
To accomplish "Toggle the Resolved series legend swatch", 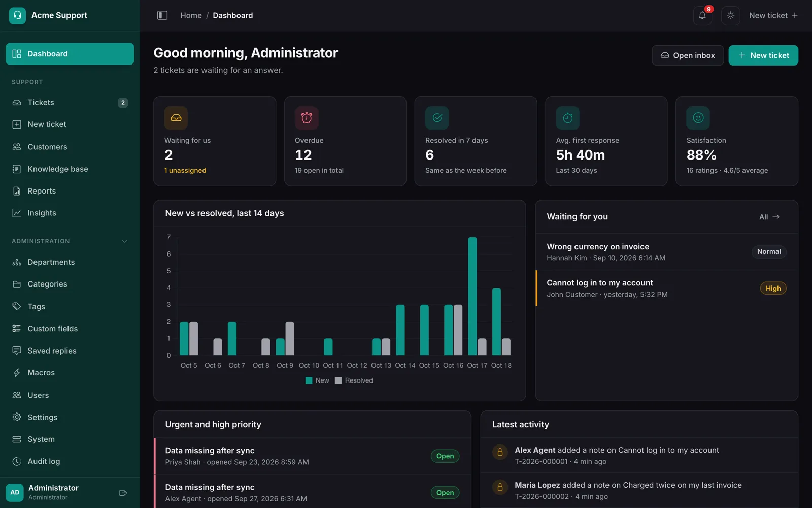I will [x=339, y=380].
